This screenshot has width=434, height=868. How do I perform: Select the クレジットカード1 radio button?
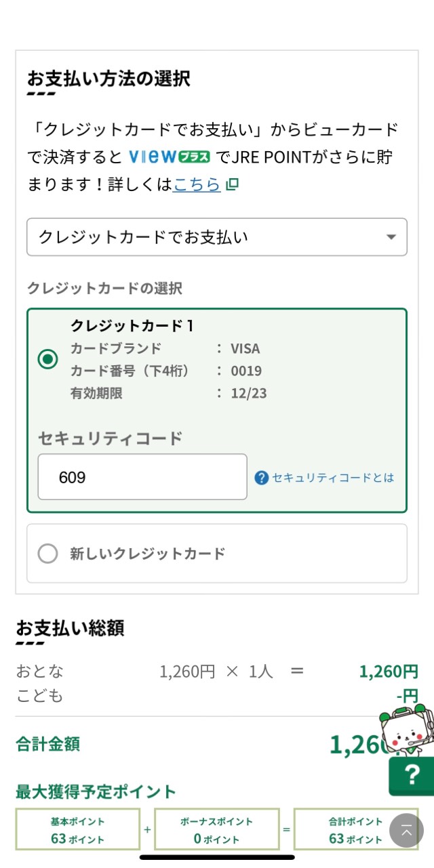click(x=47, y=359)
